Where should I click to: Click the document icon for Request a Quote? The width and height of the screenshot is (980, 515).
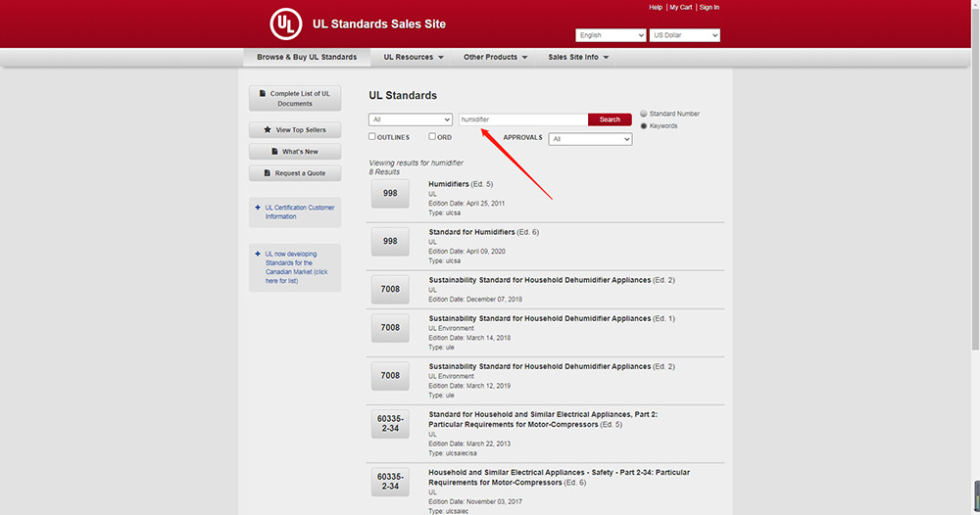tap(266, 173)
